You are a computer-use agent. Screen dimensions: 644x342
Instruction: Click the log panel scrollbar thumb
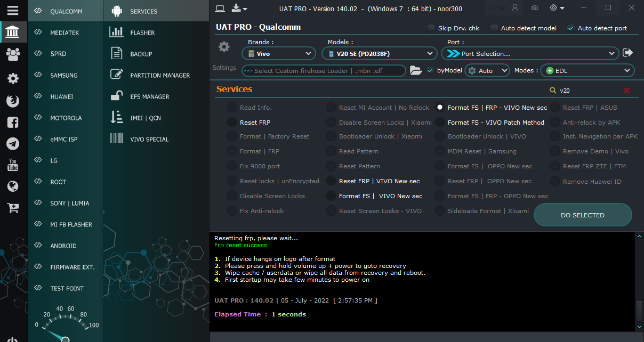[639, 310]
